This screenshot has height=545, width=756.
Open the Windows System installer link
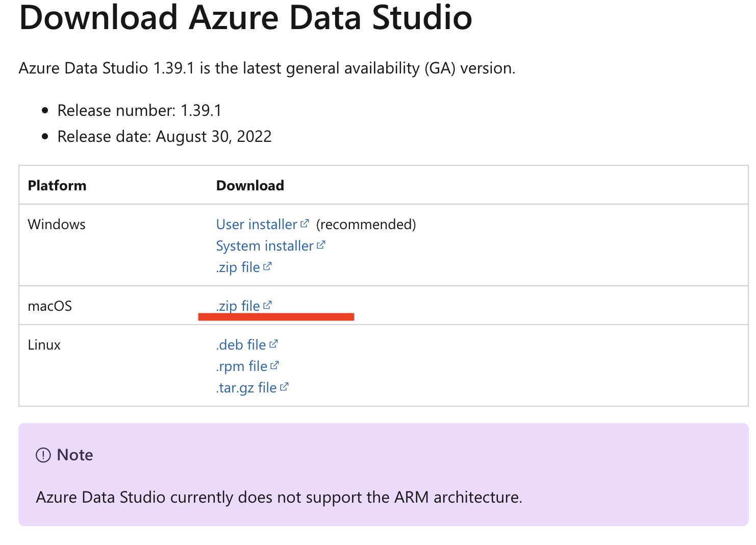coord(265,246)
